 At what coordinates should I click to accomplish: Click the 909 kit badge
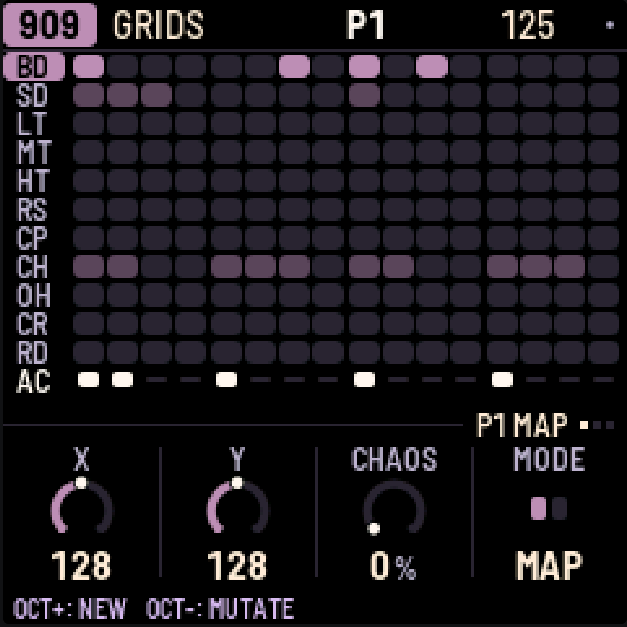(50, 25)
